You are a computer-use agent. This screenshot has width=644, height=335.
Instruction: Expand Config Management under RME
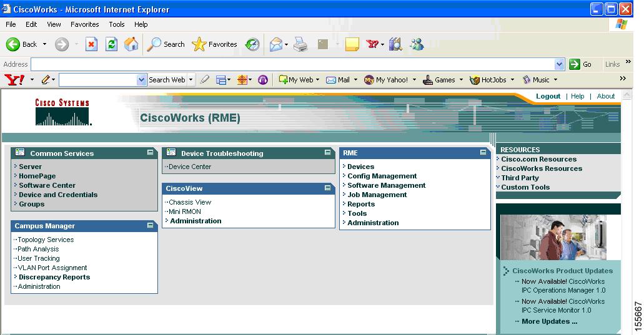pos(382,176)
